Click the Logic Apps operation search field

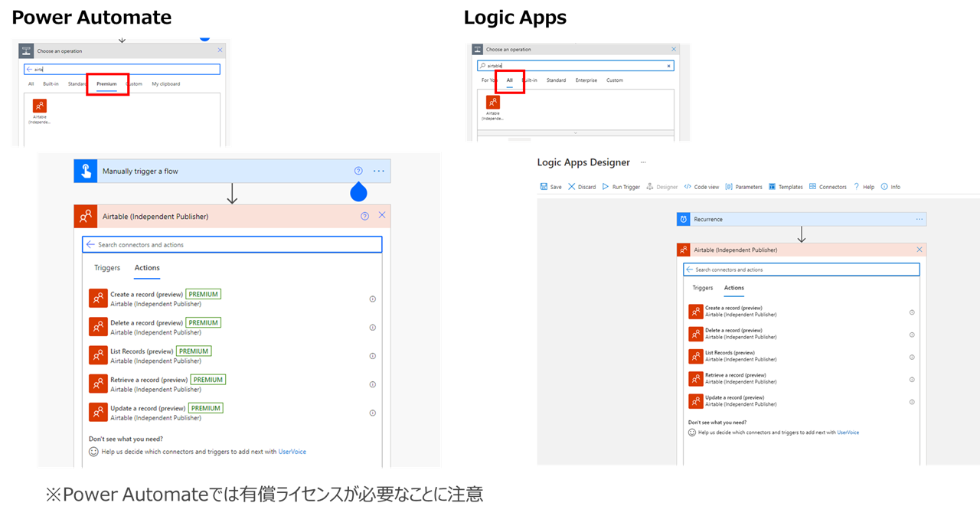point(576,66)
